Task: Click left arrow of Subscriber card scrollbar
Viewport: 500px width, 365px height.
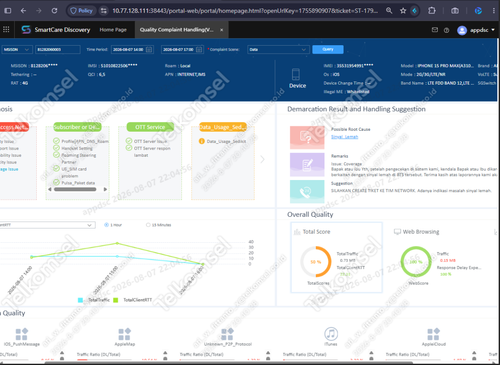Action: pyautogui.click(x=50, y=189)
